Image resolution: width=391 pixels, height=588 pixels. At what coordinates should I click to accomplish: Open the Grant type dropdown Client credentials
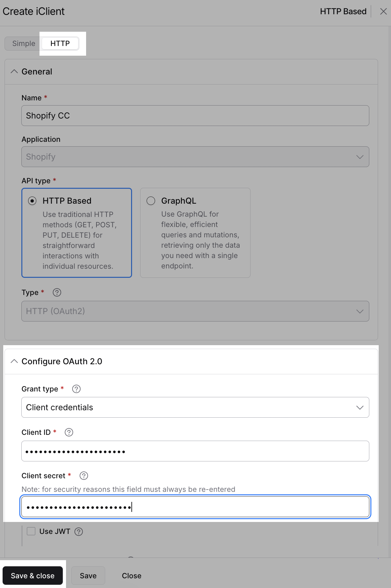coord(195,407)
